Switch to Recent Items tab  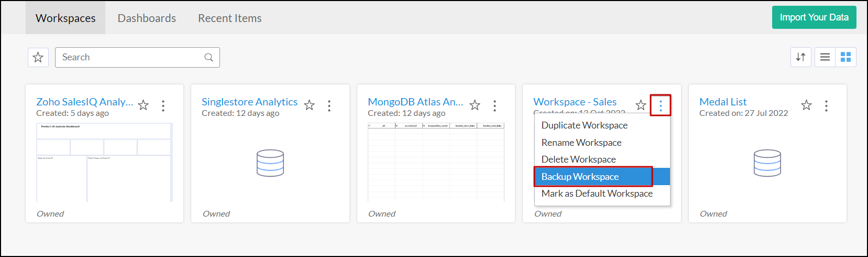229,18
